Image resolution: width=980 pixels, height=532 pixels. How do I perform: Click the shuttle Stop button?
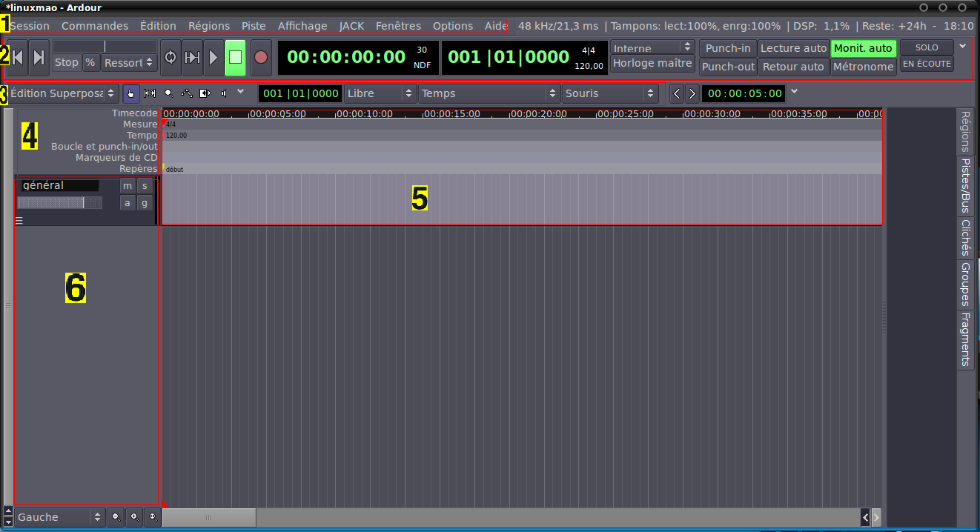(67, 63)
